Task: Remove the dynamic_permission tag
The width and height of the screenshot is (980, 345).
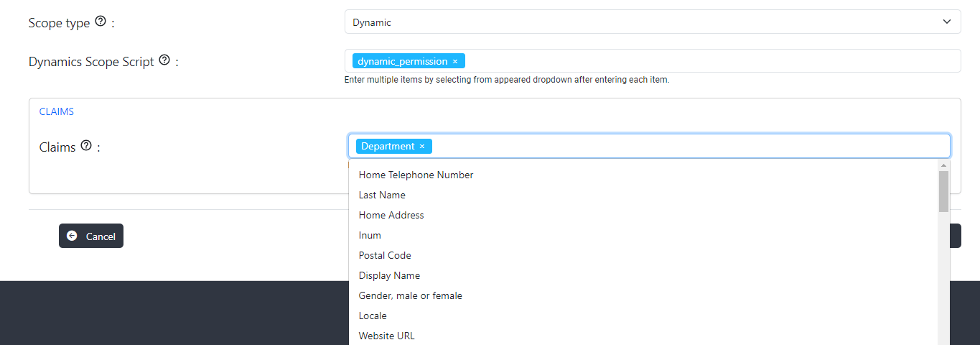Action: 455,62
